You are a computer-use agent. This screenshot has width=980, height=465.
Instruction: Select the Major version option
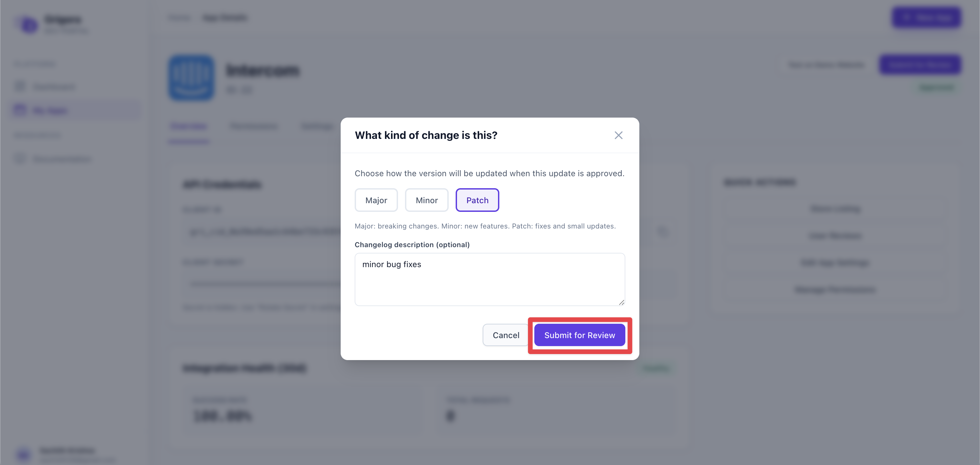[x=376, y=200]
